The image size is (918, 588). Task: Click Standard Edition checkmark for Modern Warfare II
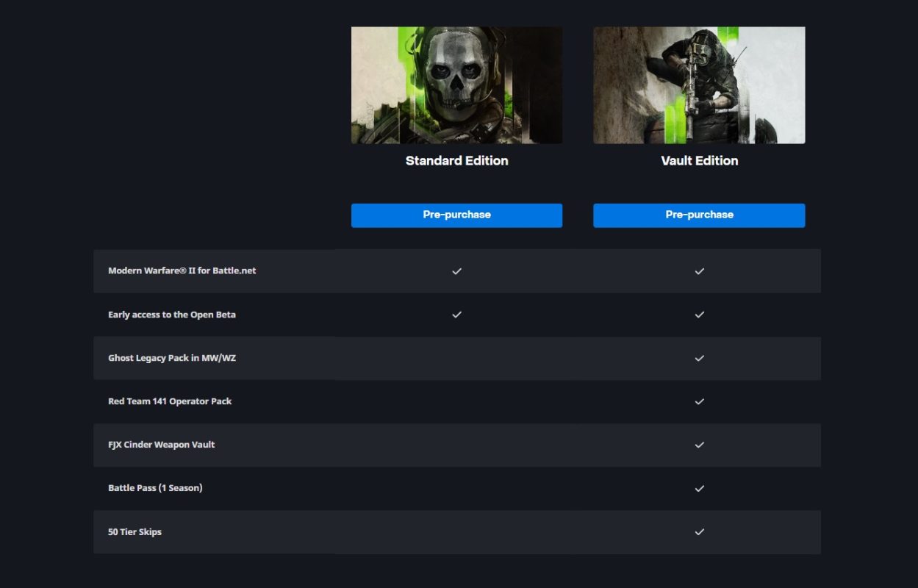tap(456, 271)
